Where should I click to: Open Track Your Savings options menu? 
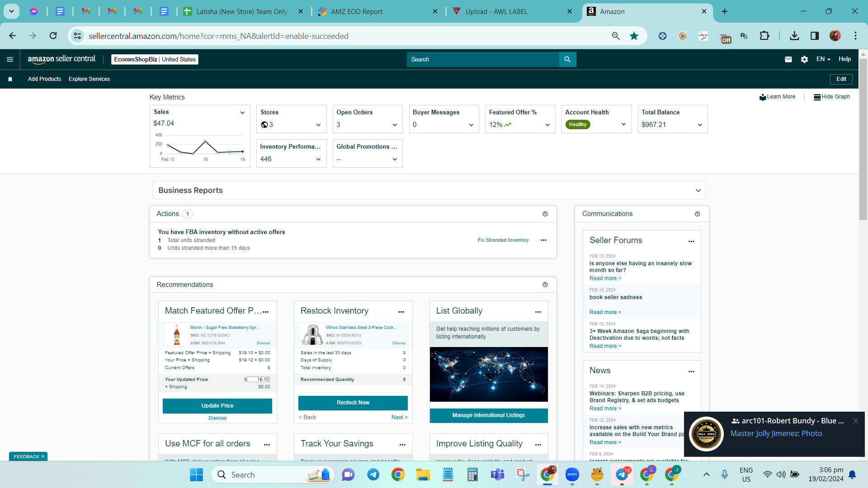coord(402,445)
